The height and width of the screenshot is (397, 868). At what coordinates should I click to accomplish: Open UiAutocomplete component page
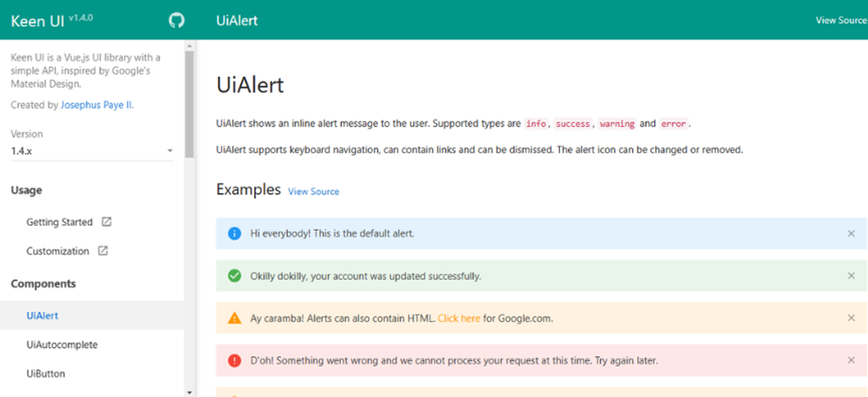tap(62, 345)
